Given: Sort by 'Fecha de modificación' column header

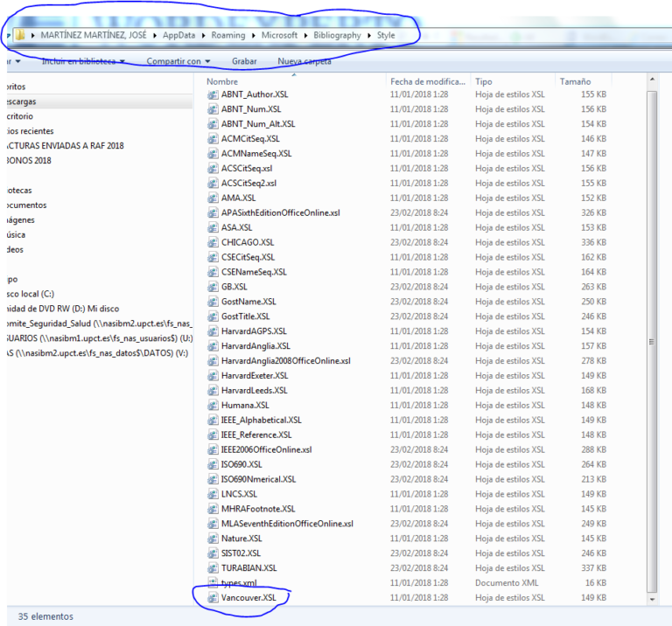Looking at the screenshot, I should (x=427, y=81).
